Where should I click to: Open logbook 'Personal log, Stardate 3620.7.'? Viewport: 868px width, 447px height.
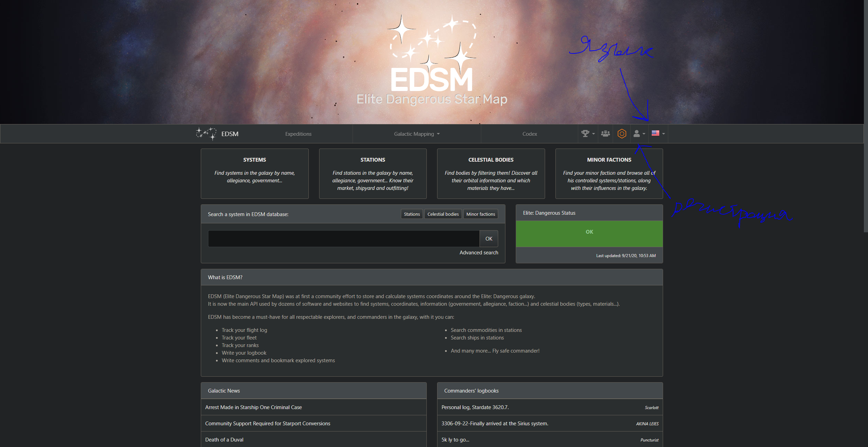(x=475, y=407)
